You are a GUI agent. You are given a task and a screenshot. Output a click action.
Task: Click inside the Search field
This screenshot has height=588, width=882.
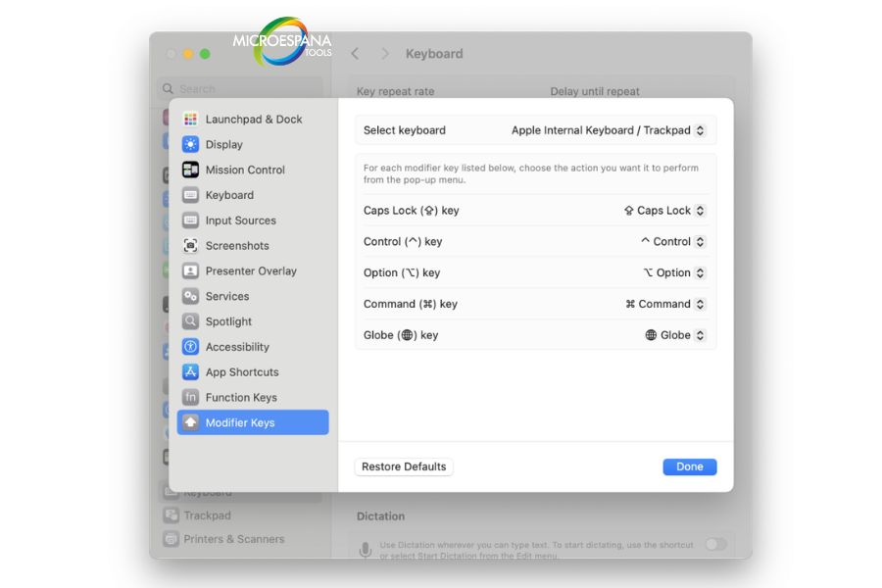tap(240, 88)
